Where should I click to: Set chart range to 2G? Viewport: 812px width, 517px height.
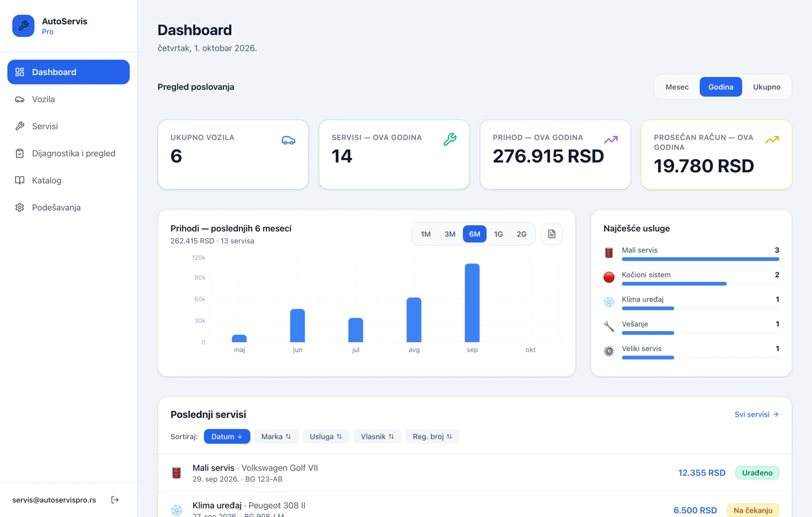pos(521,234)
